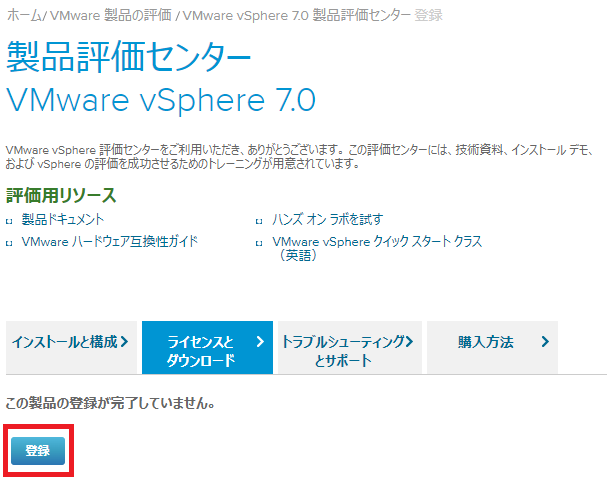Click the 評価用リソース heading
This screenshot has width=607, height=480.
61,195
